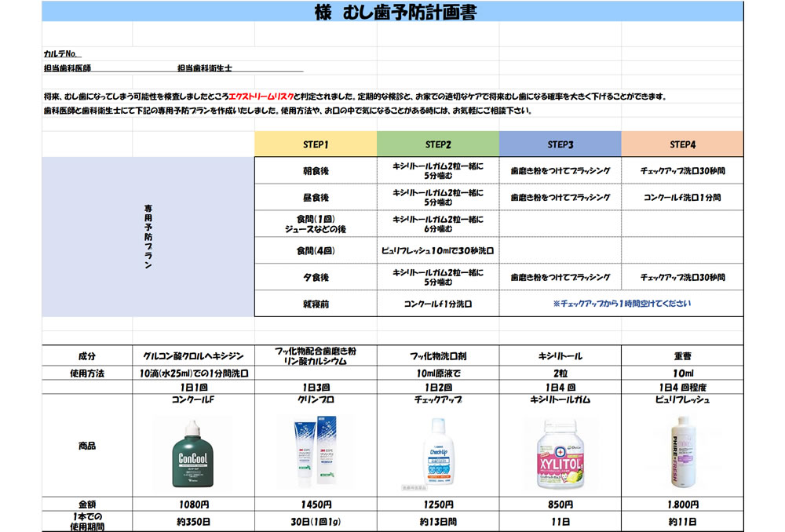The width and height of the screenshot is (785, 532).
Task: Select the 1本での使用期間 row header
Action: tap(87, 522)
